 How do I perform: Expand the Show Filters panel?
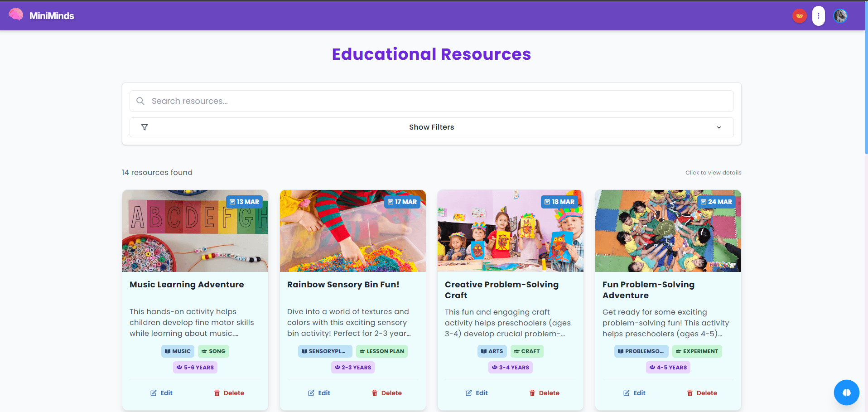[x=431, y=127]
